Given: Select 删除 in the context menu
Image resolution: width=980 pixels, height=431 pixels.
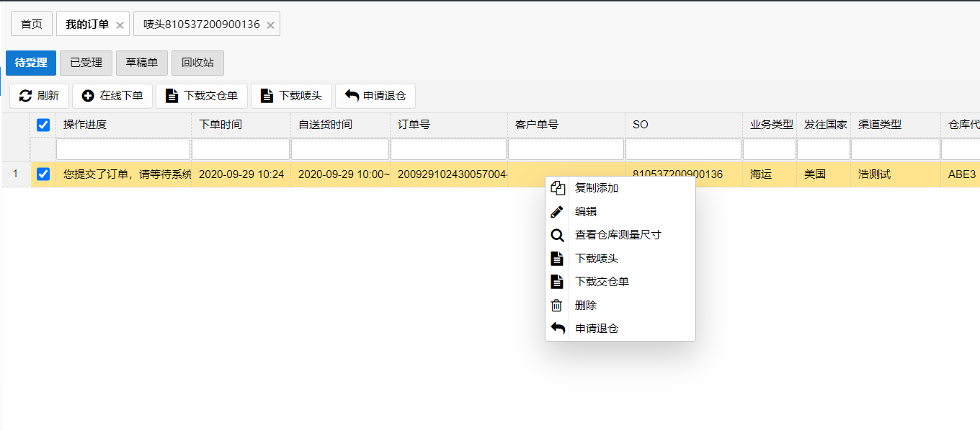Looking at the screenshot, I should click(x=620, y=306).
